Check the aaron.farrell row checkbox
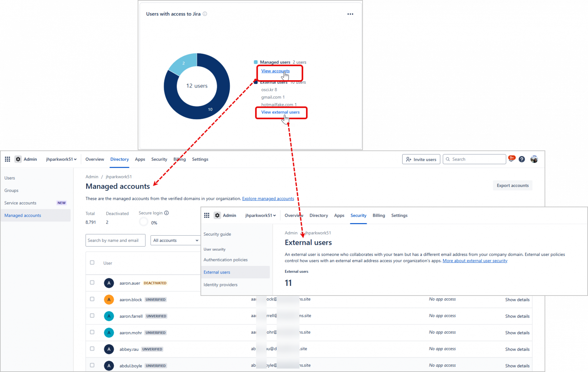This screenshot has height=372, width=588. point(92,316)
